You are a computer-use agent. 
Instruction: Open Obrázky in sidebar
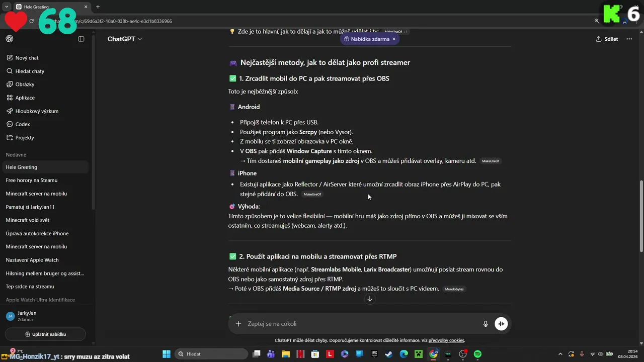(46, 84)
